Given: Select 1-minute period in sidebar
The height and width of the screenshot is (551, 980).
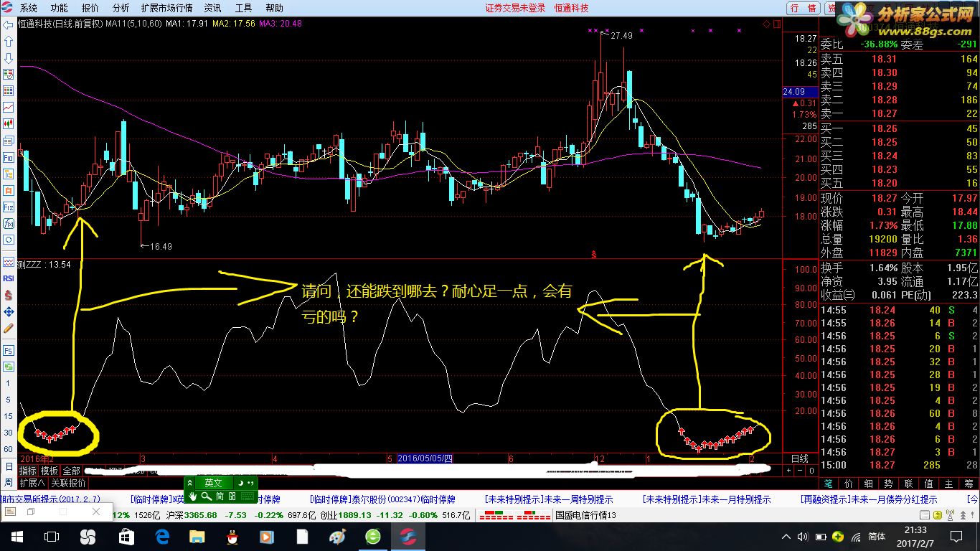Looking at the screenshot, I should [x=8, y=383].
